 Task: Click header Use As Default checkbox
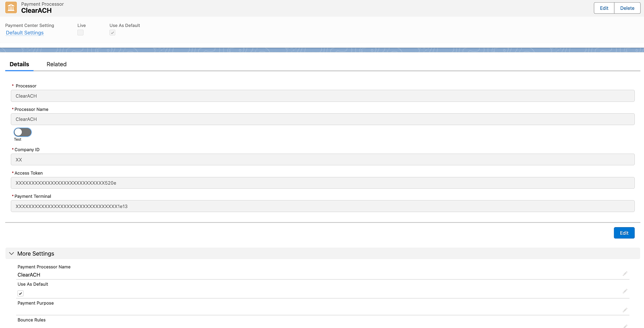[112, 33]
